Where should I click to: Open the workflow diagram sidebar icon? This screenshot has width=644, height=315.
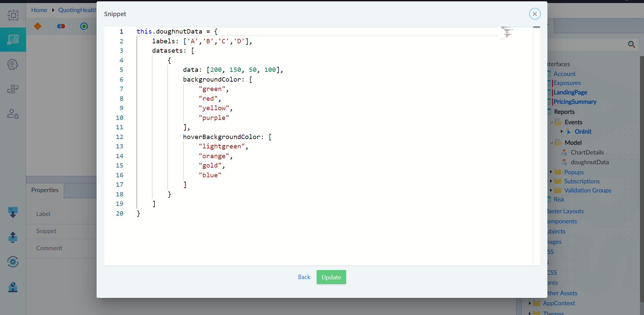pos(13,89)
